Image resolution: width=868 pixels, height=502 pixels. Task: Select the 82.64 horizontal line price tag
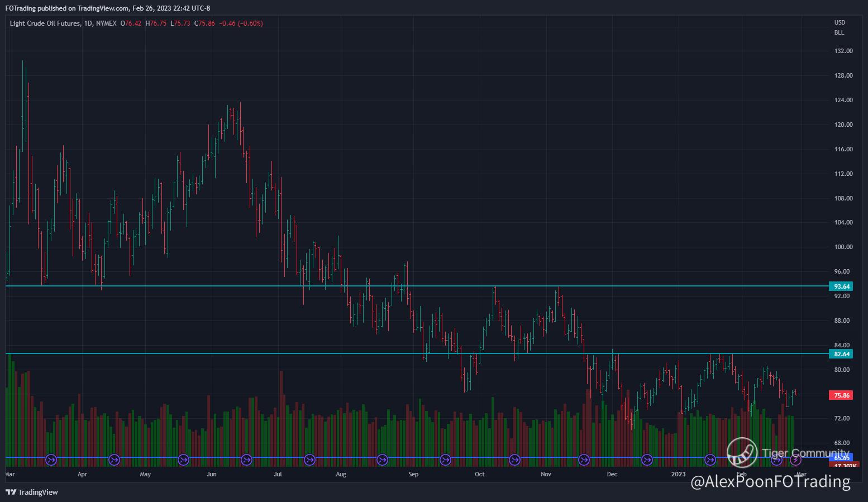click(x=842, y=354)
